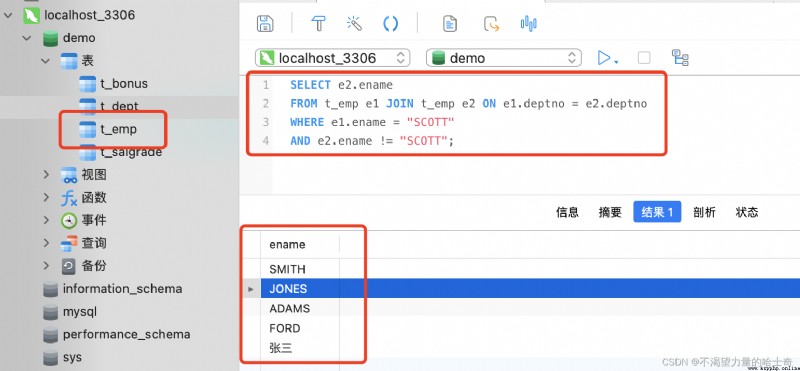This screenshot has height=371, width=800.
Task: Run the query with the play button
Action: pyautogui.click(x=604, y=58)
